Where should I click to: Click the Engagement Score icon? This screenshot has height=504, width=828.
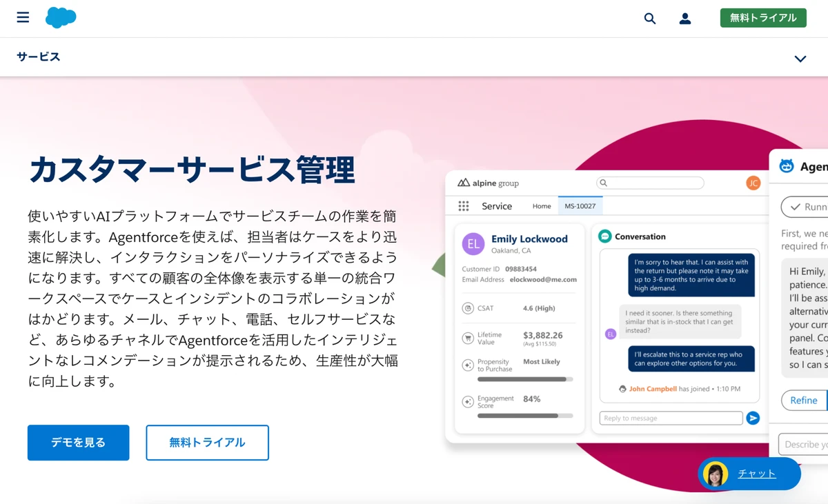coord(468,401)
